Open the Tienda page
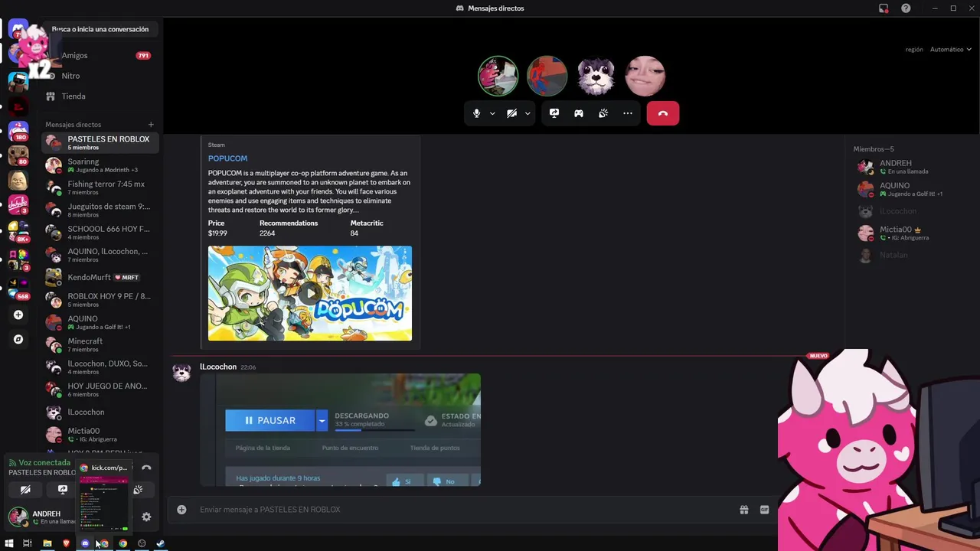Viewport: 980px width, 551px height. [x=100, y=96]
